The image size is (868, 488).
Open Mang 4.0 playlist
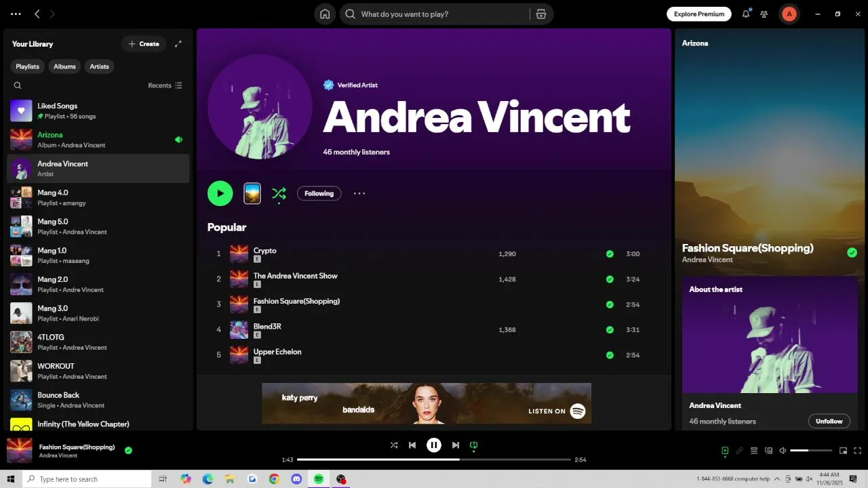click(x=98, y=197)
